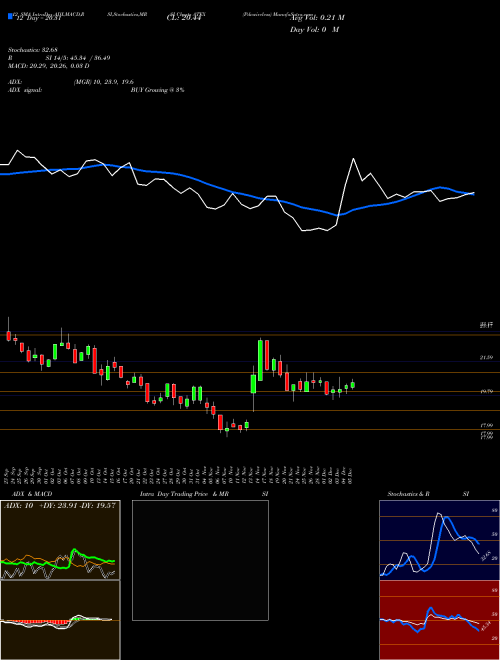
Task: Click the 'Day Vol: 0 M' readout
Action: [314, 30]
